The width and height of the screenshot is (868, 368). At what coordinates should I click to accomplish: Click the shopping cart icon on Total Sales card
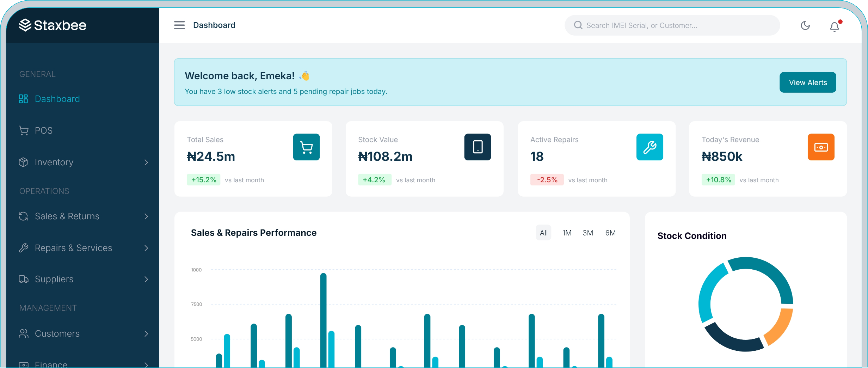pyautogui.click(x=306, y=147)
